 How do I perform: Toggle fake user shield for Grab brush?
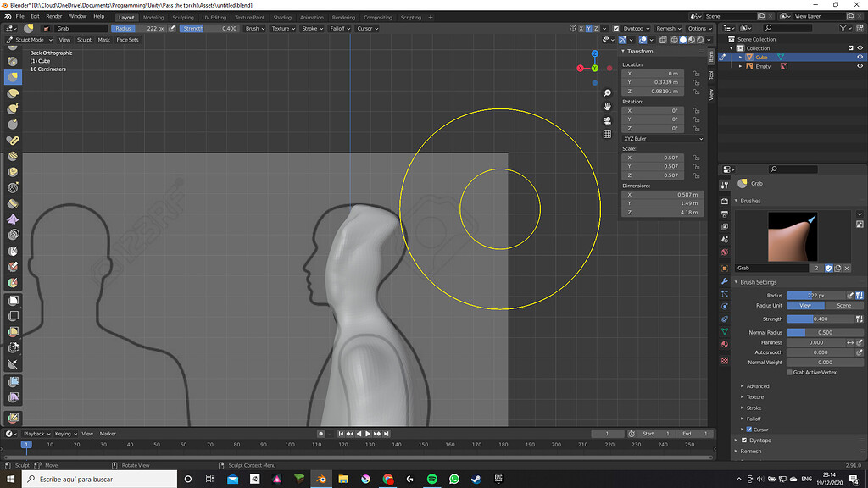pyautogui.click(x=829, y=268)
